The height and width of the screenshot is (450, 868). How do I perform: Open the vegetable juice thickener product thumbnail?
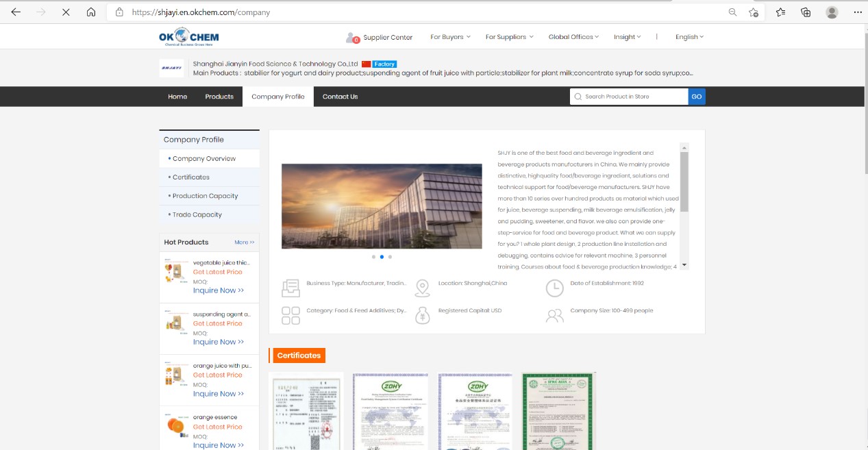click(175, 270)
